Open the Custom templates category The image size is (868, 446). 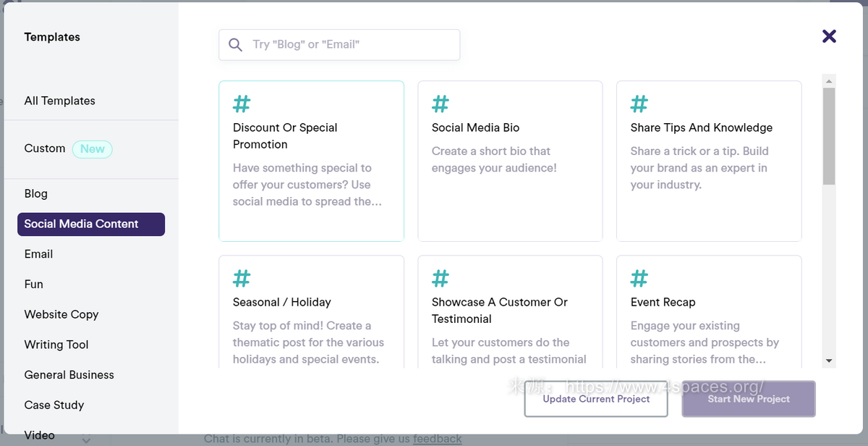coord(45,148)
